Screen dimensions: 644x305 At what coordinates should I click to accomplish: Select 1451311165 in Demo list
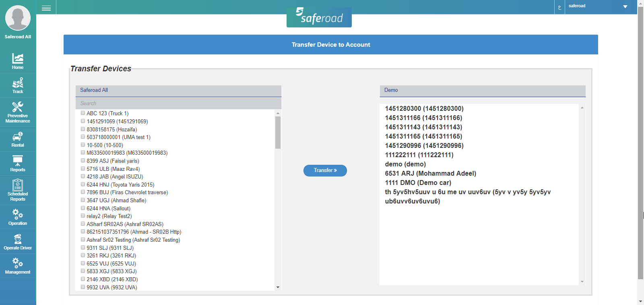[423, 136]
